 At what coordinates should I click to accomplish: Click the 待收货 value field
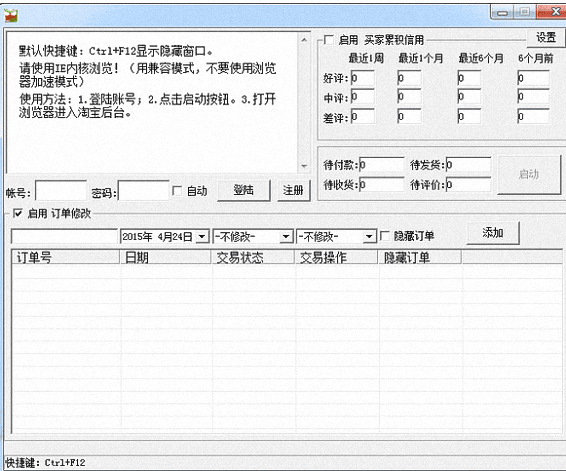tap(382, 184)
